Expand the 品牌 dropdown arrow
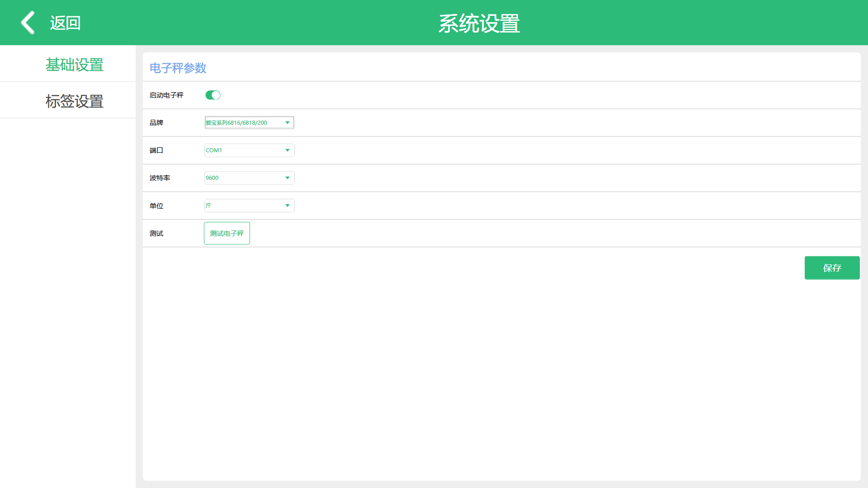868x488 pixels. 288,122
